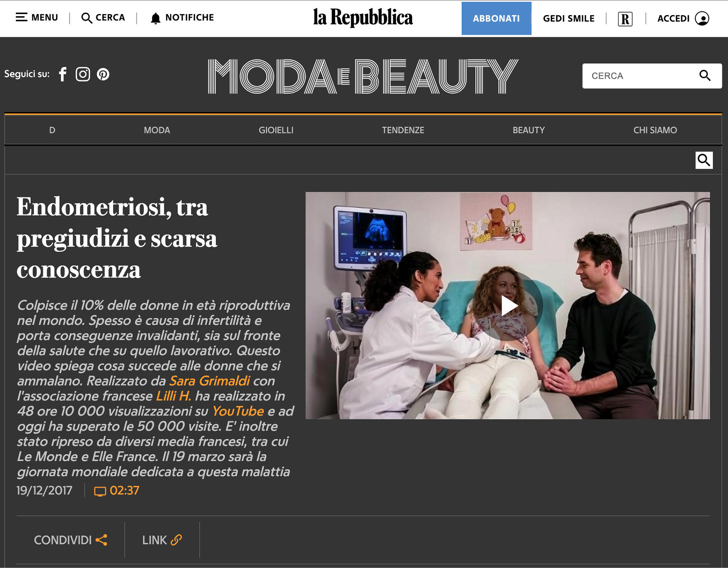Follow Moda e Beauty on Facebook

(63, 74)
